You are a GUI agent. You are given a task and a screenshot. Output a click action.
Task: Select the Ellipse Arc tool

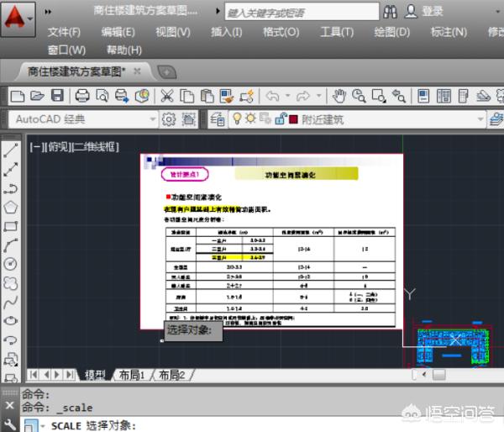click(11, 340)
